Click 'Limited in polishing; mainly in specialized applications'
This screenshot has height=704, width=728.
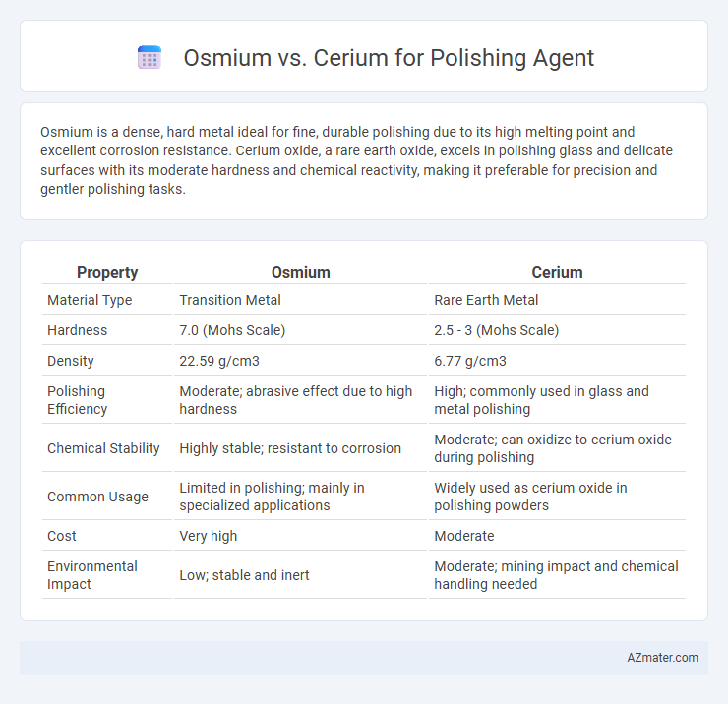click(x=273, y=497)
